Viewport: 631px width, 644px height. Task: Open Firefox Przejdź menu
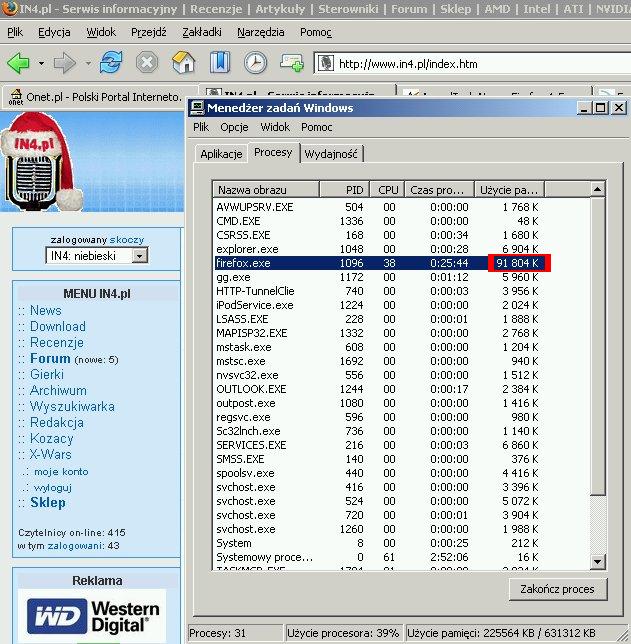[149, 32]
